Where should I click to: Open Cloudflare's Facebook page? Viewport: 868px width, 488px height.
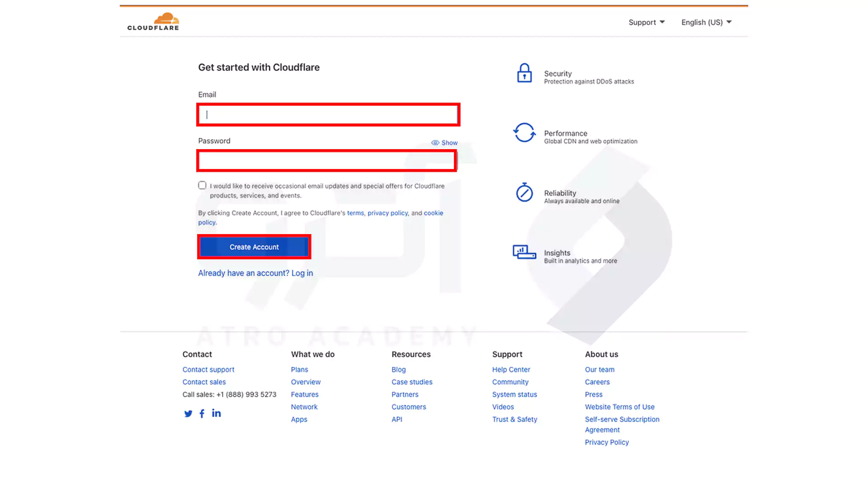click(x=202, y=413)
